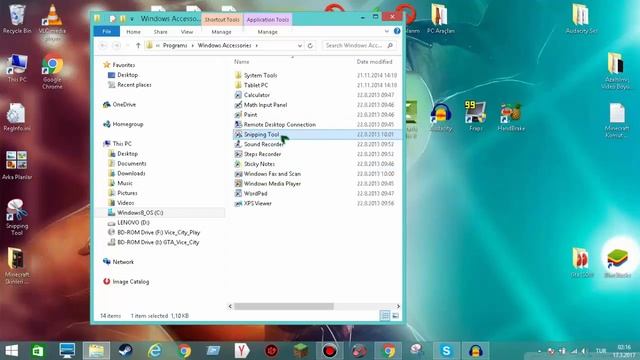Open the Application Tools tab
Viewport: 640px width, 360px height.
click(268, 20)
